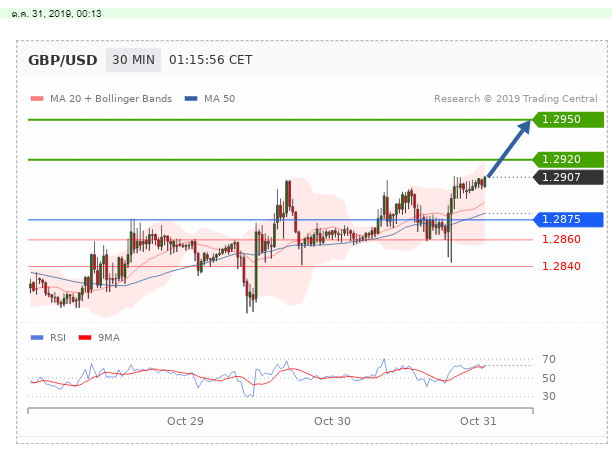Click the date header ending 31, 2019, 00:13

point(57,14)
